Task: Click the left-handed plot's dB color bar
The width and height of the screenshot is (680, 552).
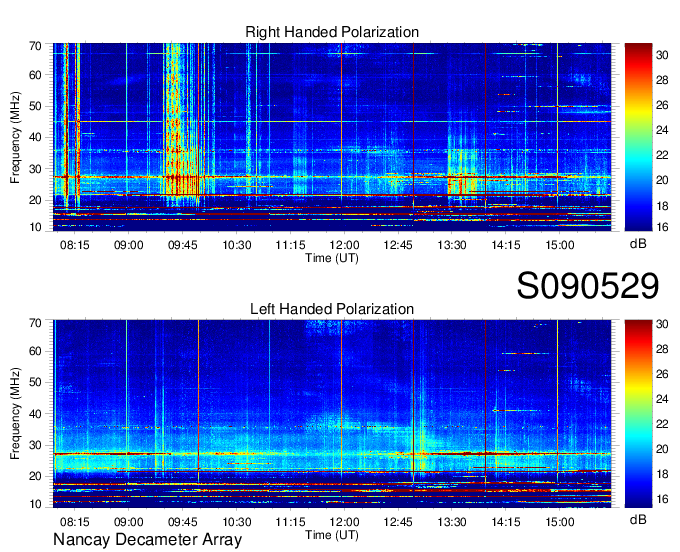Action: (638, 414)
